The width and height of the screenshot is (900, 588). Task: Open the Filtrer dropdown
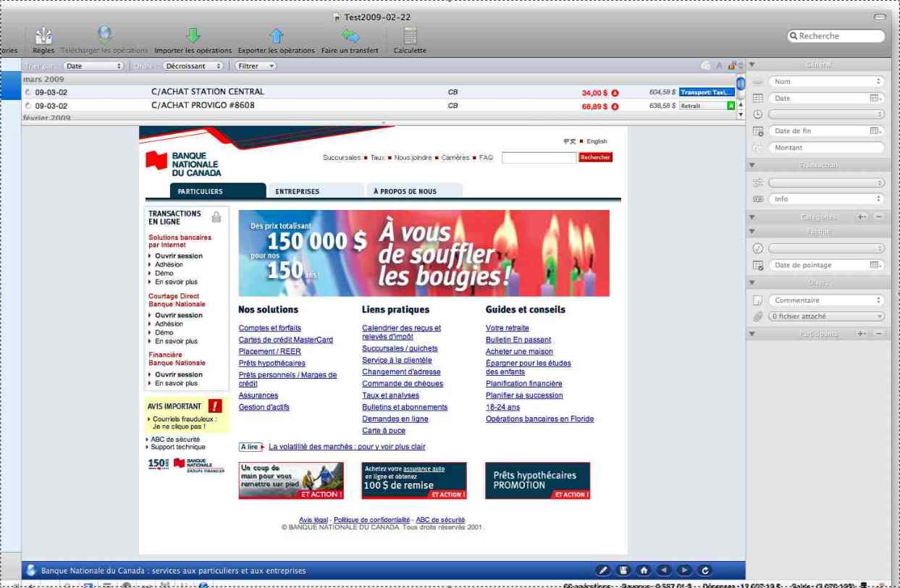point(255,66)
